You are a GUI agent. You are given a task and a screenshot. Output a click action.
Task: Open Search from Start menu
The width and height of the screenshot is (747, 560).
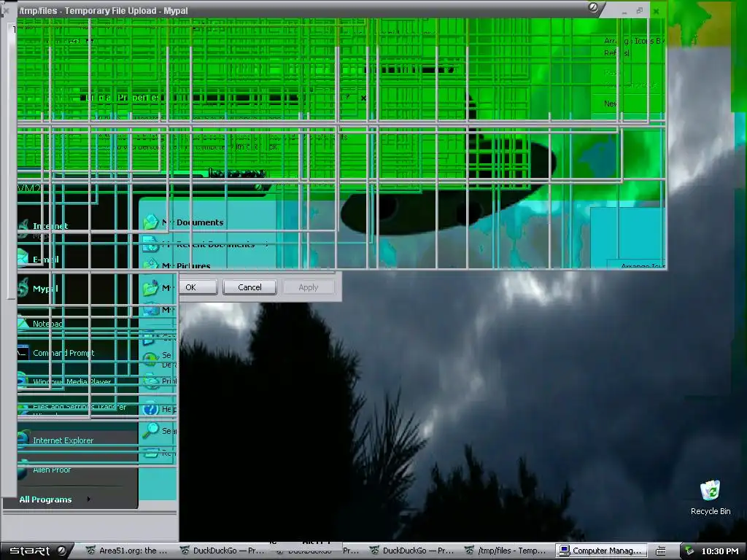160,430
